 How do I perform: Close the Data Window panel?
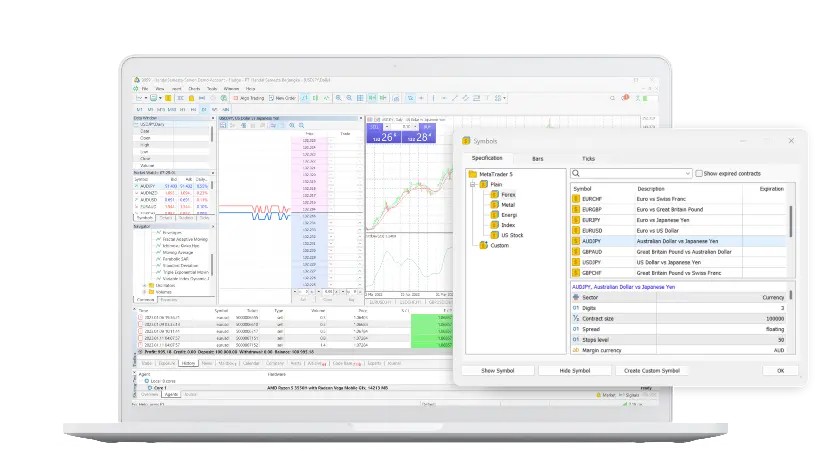[x=213, y=119]
